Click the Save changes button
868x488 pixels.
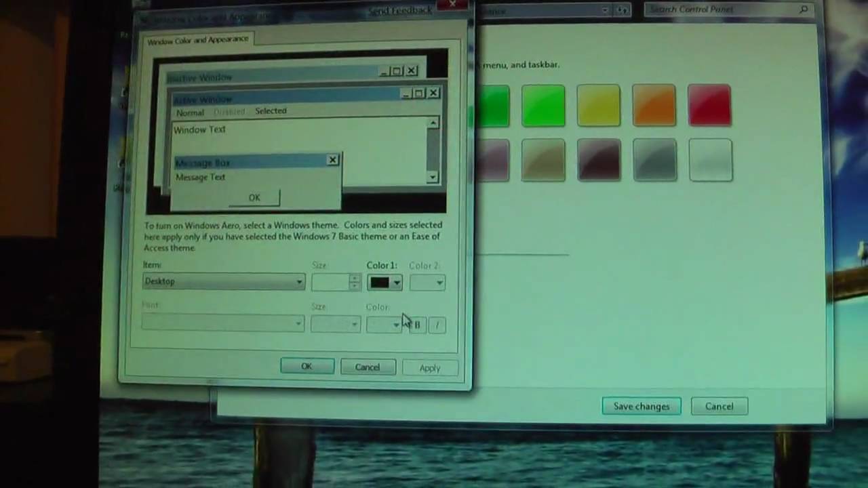pyautogui.click(x=641, y=407)
